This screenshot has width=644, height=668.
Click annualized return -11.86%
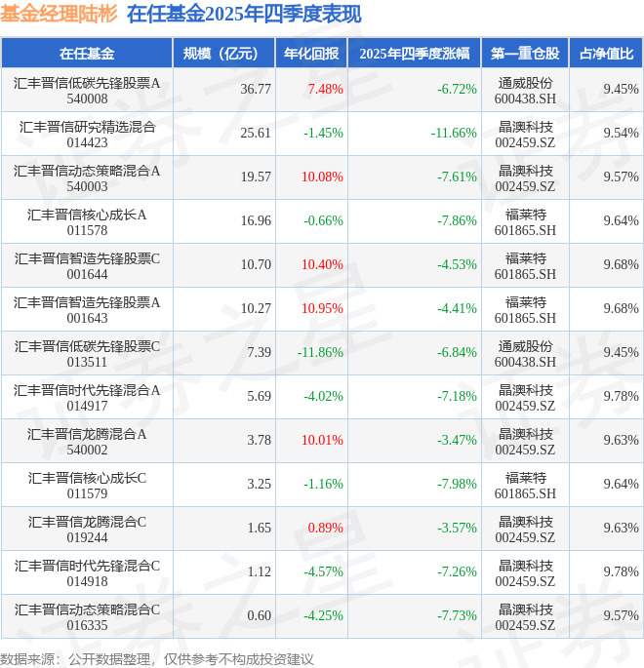320,352
